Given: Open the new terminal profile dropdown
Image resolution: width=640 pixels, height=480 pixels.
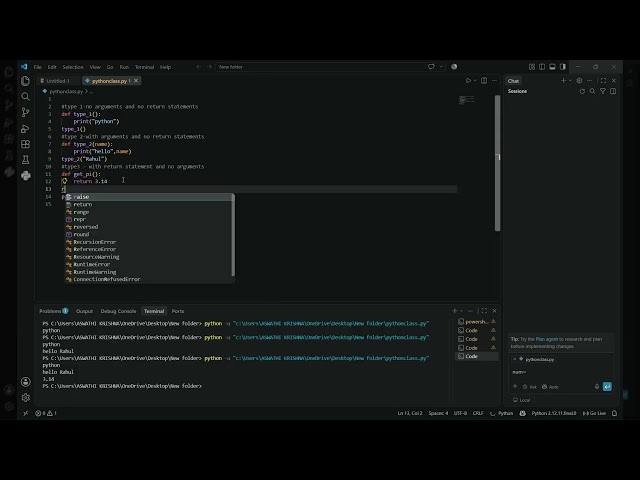Looking at the screenshot, I should tap(461, 311).
